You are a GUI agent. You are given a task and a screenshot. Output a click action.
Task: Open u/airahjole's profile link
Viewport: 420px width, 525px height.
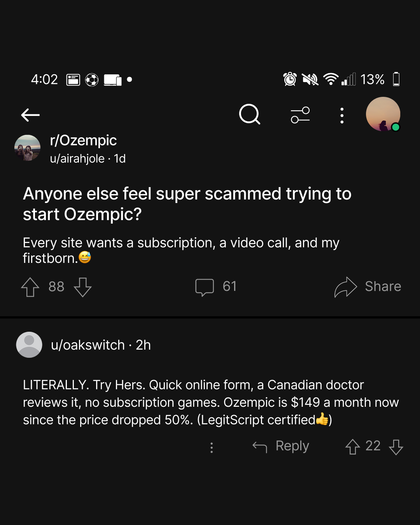pos(77,159)
